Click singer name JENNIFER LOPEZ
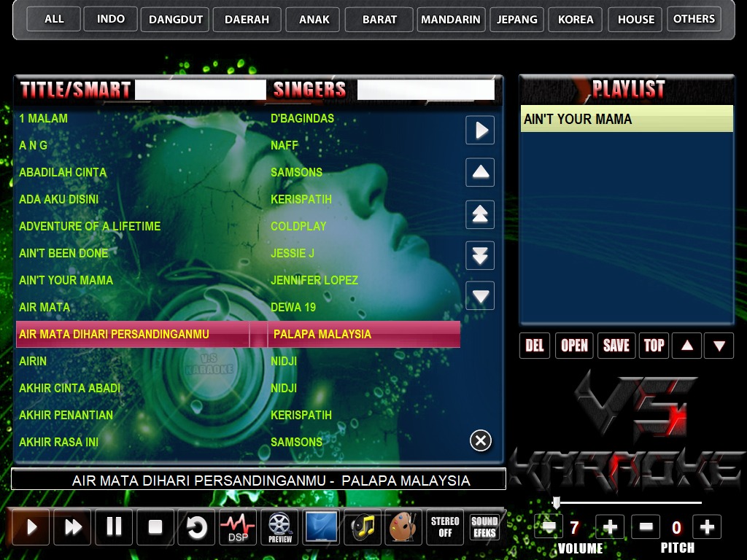 point(314,280)
